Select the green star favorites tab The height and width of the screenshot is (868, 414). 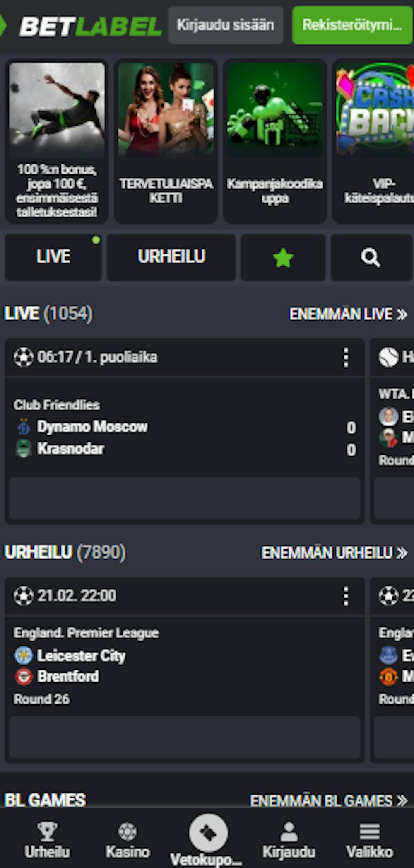click(283, 257)
